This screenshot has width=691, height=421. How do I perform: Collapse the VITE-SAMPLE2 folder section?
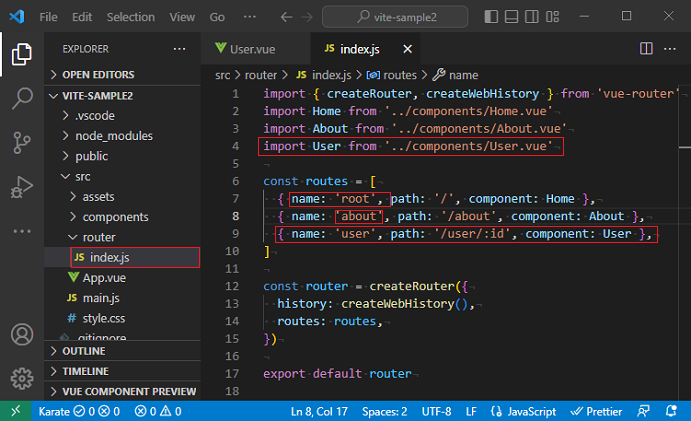tap(123, 96)
